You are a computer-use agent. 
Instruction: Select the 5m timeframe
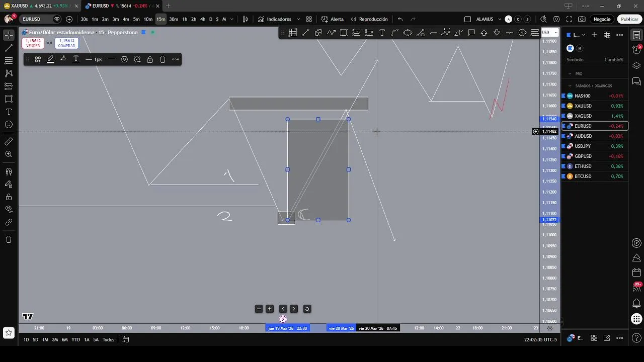tap(136, 19)
